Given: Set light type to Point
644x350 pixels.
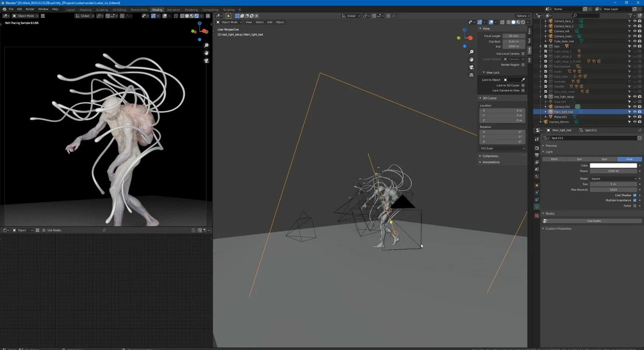Looking at the screenshot, I should pyautogui.click(x=554, y=159).
